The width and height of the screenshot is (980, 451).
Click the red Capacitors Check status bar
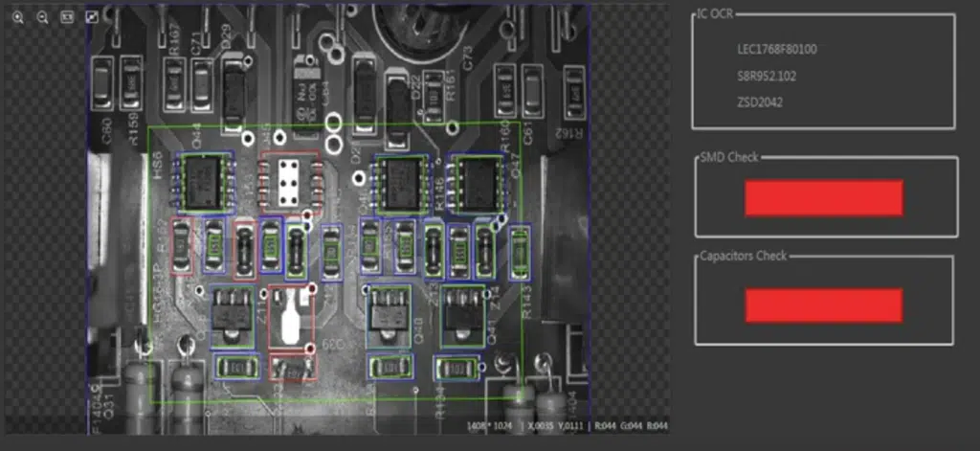coord(823,305)
